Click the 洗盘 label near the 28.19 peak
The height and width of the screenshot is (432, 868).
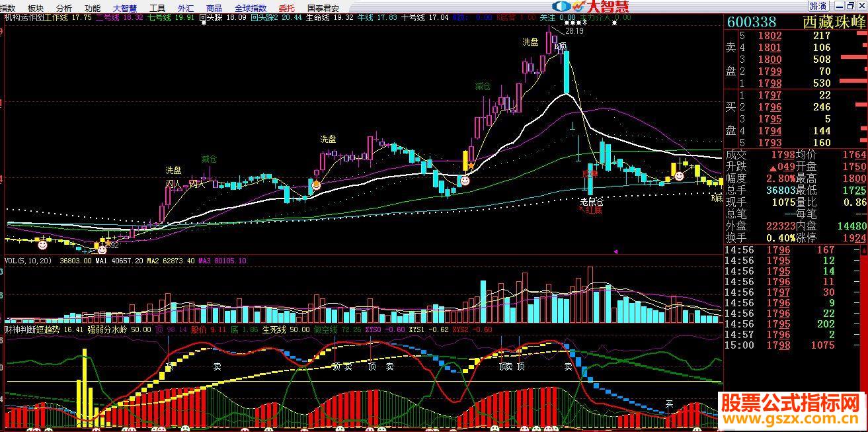click(x=530, y=41)
